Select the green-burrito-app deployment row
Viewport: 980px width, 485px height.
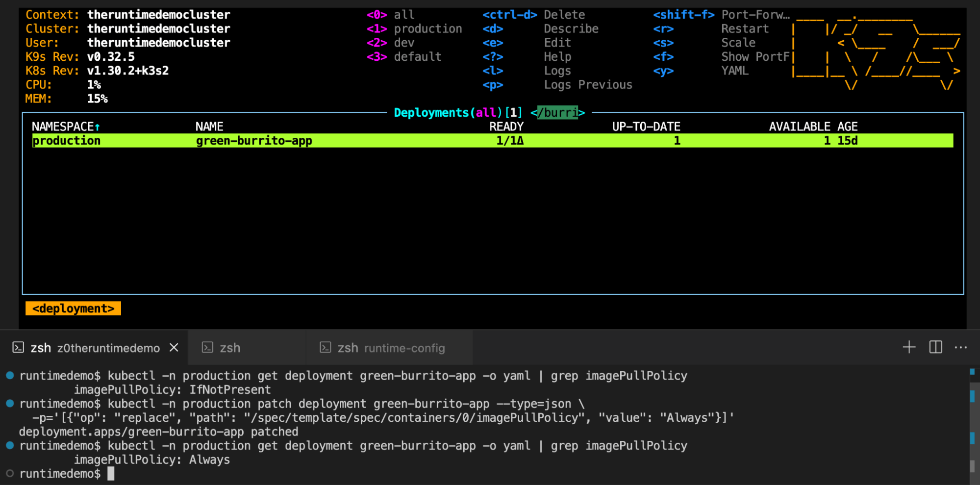point(493,141)
